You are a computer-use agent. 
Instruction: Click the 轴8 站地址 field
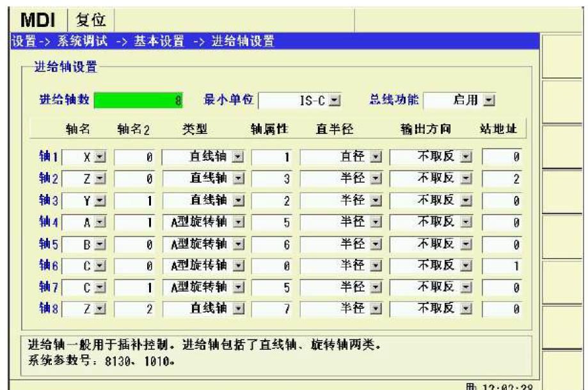tap(502, 309)
